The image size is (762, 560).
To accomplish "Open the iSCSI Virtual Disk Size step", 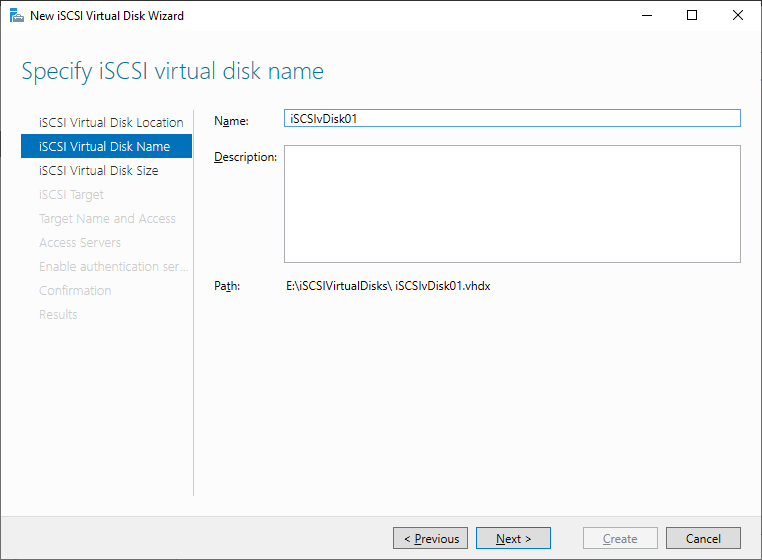I will point(99,171).
